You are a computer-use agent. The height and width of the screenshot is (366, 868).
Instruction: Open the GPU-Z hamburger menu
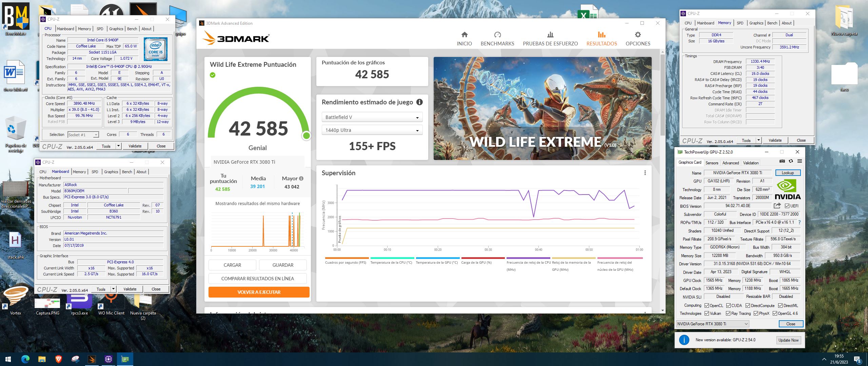pos(800,161)
